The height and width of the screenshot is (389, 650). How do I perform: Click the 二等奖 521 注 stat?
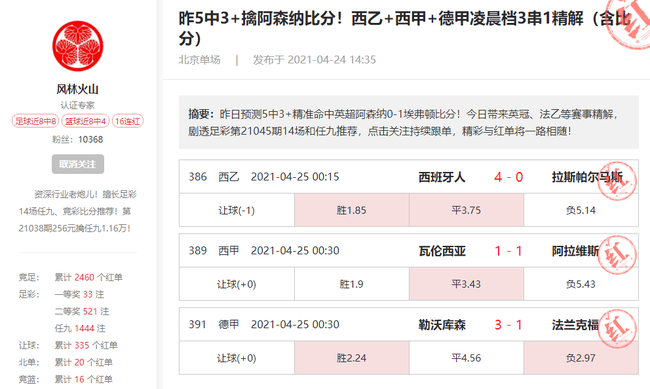(x=82, y=311)
